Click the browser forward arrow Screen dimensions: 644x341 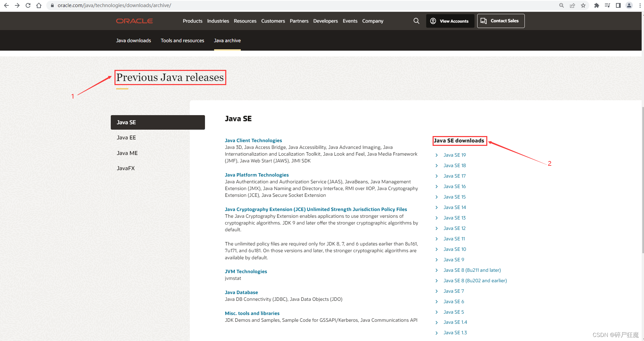click(17, 5)
